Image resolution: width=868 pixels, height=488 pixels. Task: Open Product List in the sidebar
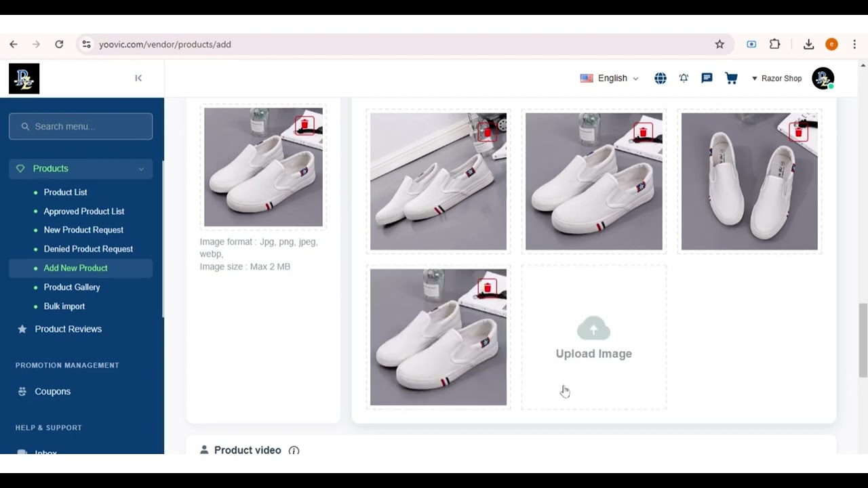tap(65, 192)
